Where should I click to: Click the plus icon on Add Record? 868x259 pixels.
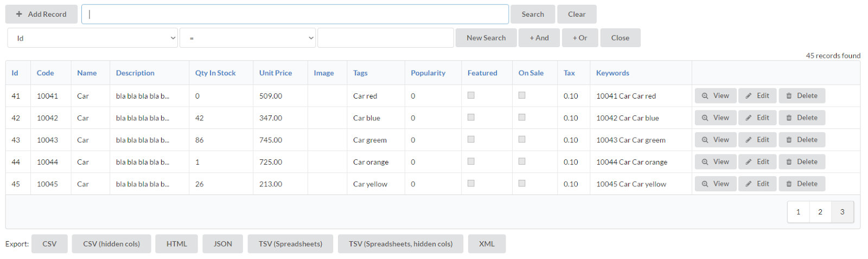(19, 14)
